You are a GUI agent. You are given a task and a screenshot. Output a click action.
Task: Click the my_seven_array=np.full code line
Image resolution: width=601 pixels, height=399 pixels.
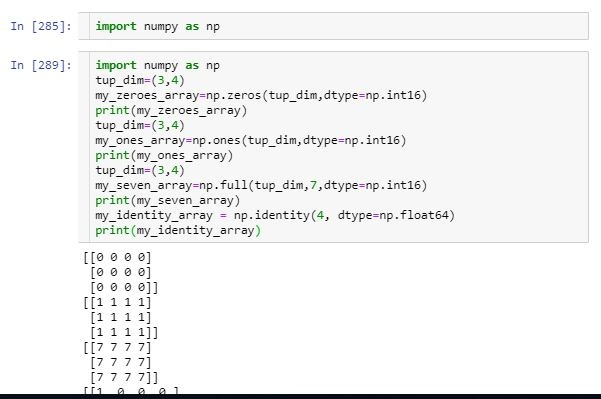261,186
